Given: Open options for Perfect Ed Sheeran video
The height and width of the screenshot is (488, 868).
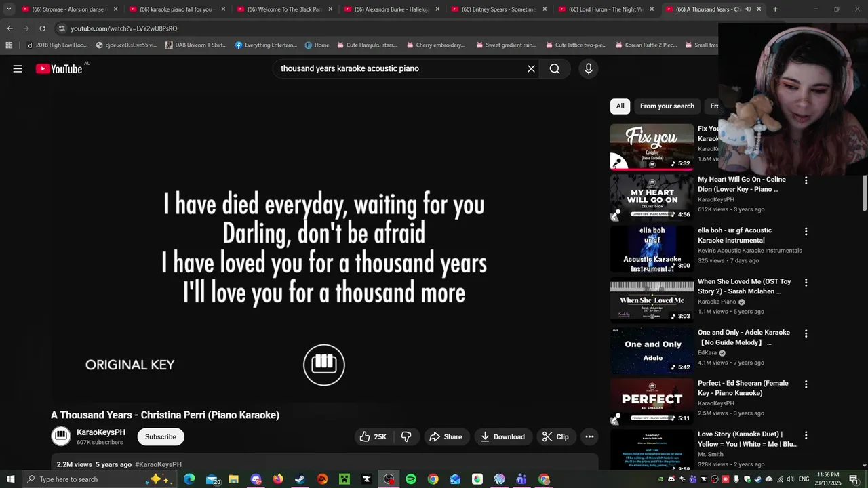Looking at the screenshot, I should [806, 384].
